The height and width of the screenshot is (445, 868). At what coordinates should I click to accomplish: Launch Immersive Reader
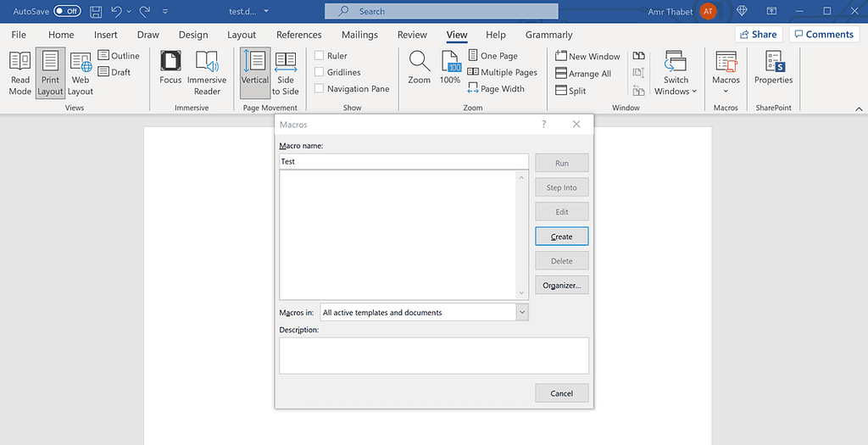click(207, 74)
